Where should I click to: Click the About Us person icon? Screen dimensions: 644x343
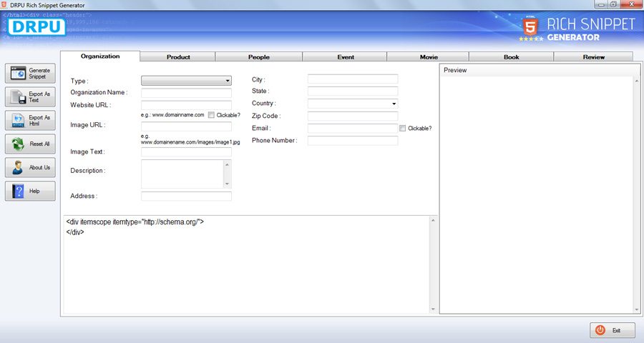point(18,167)
